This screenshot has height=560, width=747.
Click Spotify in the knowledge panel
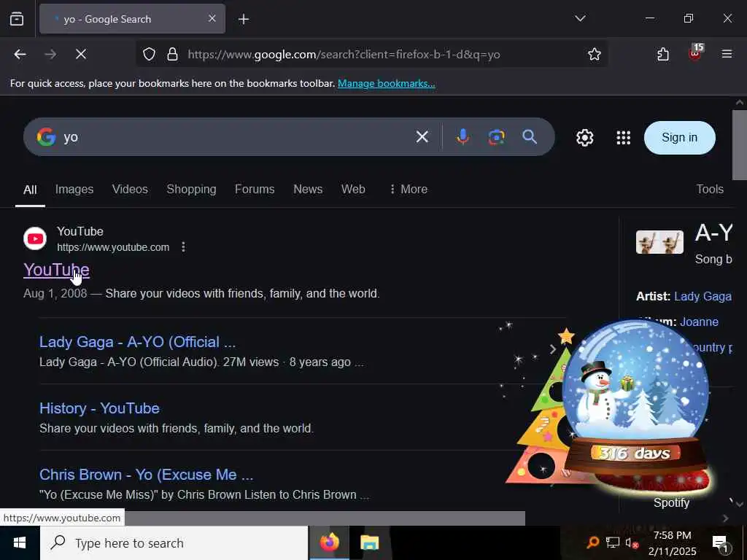pos(671,503)
